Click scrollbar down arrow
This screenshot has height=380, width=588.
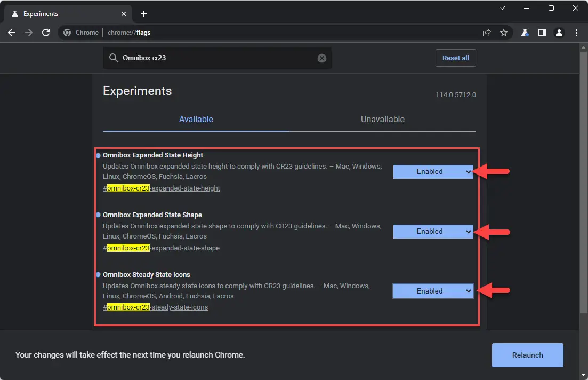pos(583,375)
